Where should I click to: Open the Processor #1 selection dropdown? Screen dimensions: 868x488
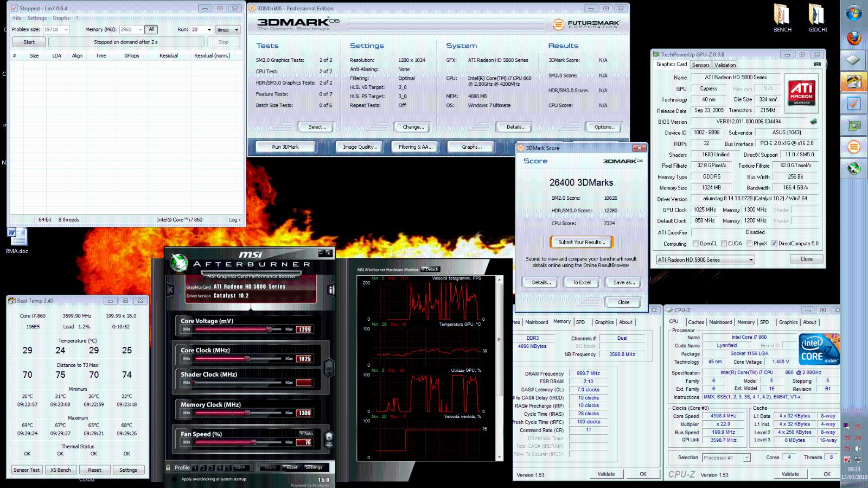click(726, 458)
